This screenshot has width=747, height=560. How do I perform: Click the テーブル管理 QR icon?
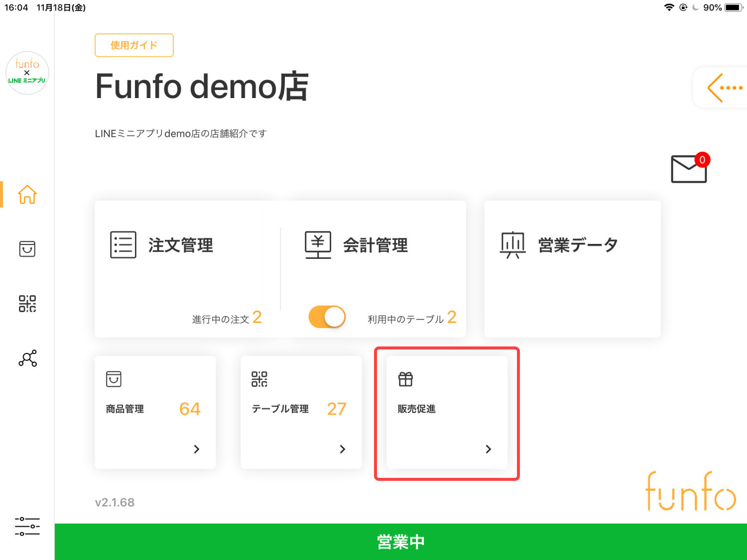259,379
